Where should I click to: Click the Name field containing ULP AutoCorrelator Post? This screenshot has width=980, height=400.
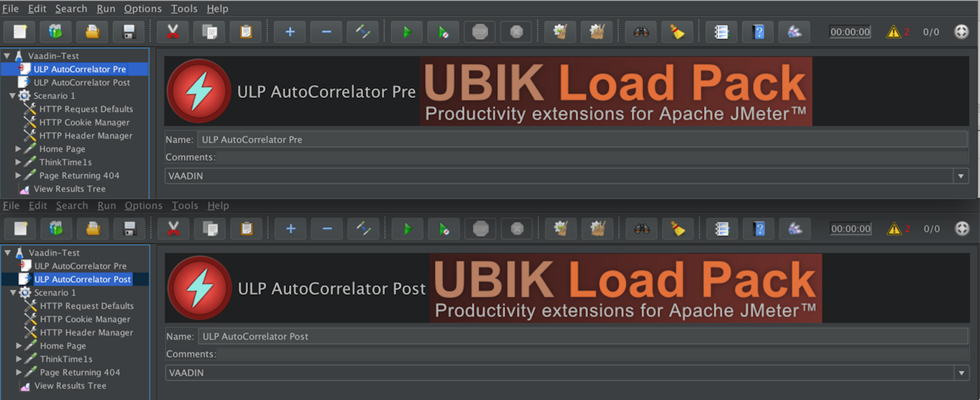582,336
